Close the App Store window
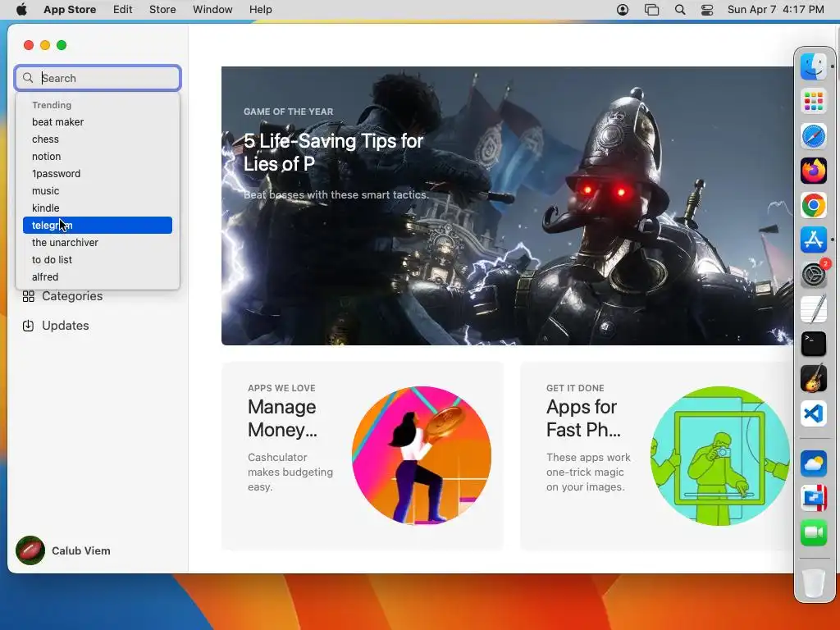 29,45
